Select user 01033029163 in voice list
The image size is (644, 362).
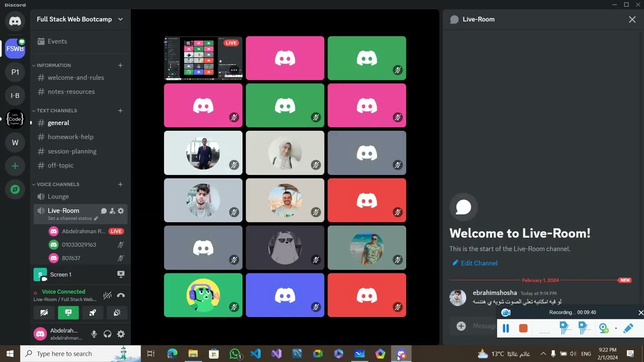point(86,245)
